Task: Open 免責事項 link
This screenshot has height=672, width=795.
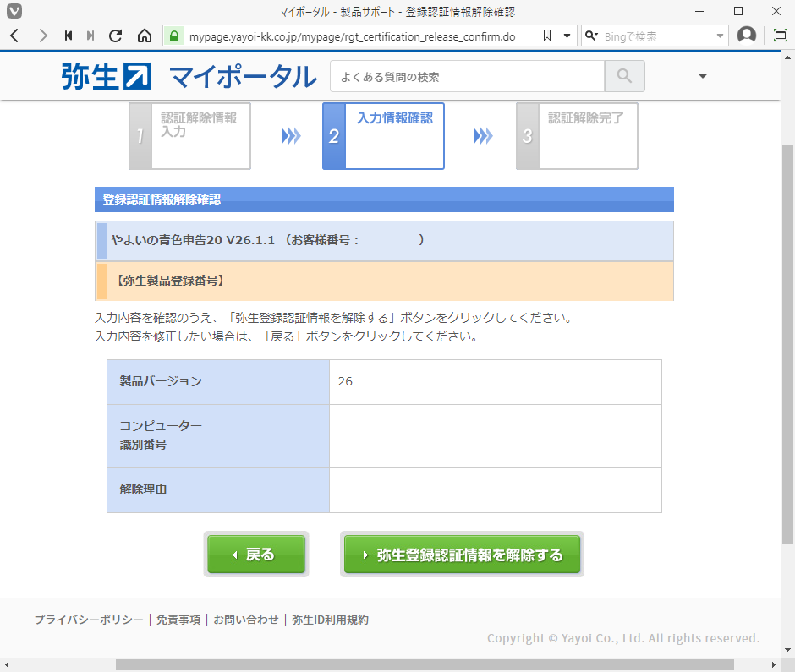Action: click(x=178, y=620)
